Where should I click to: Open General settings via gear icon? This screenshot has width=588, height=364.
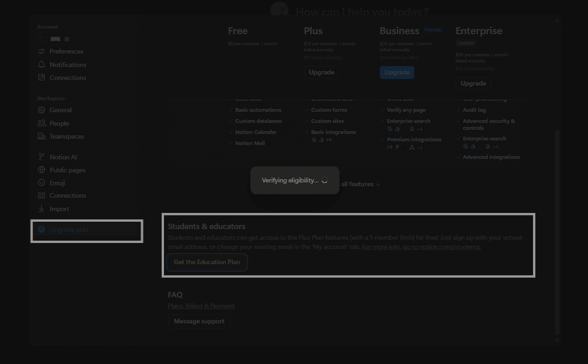[42, 110]
